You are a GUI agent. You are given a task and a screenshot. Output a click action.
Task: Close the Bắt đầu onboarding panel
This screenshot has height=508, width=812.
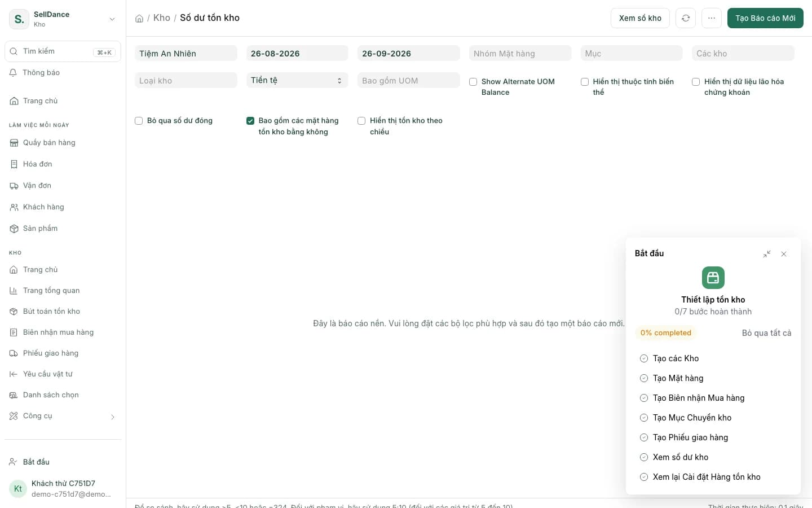pyautogui.click(x=784, y=254)
